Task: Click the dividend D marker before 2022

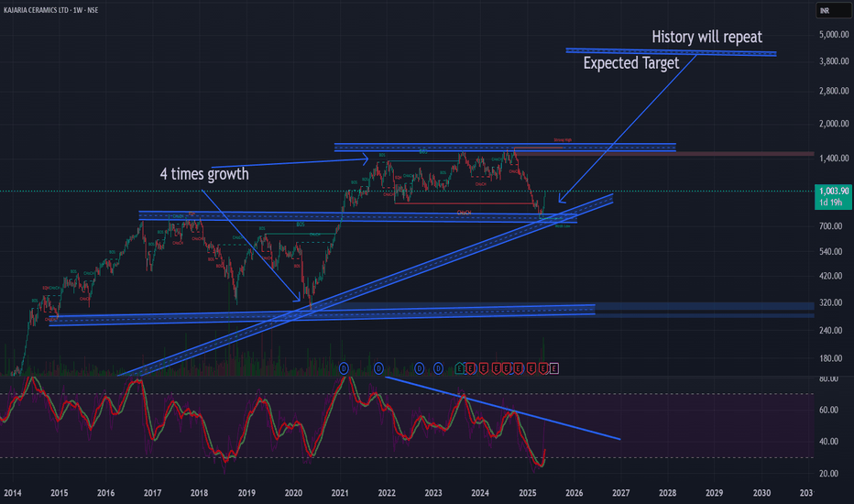Action: pos(378,369)
